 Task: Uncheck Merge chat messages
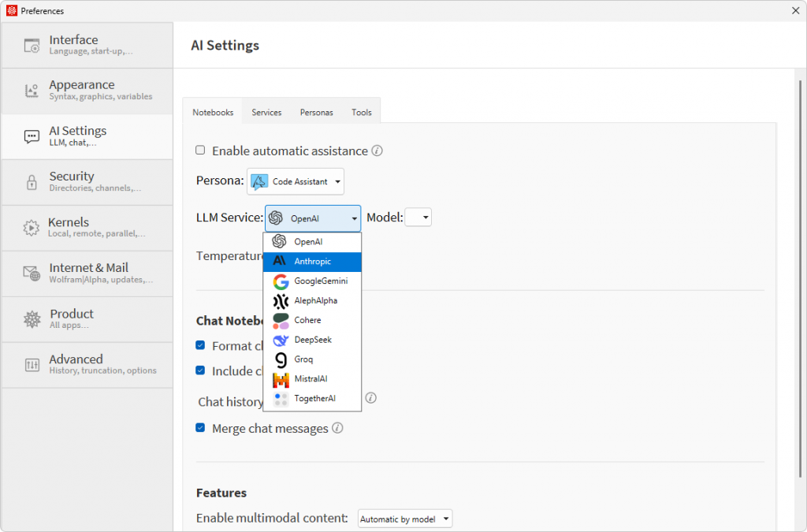tap(200, 427)
